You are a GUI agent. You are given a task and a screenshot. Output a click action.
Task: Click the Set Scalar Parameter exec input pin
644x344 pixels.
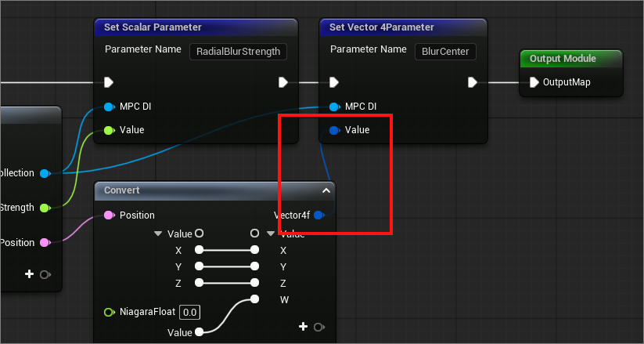point(109,82)
